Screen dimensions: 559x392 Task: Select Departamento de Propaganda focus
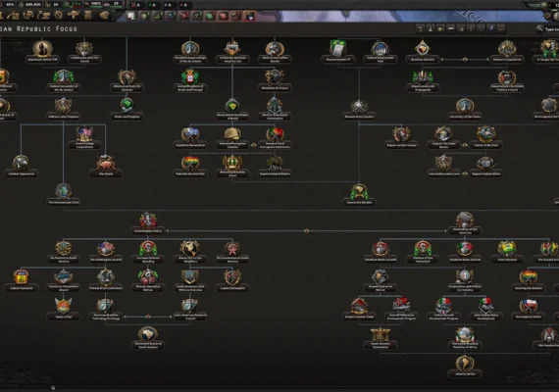[422, 80]
